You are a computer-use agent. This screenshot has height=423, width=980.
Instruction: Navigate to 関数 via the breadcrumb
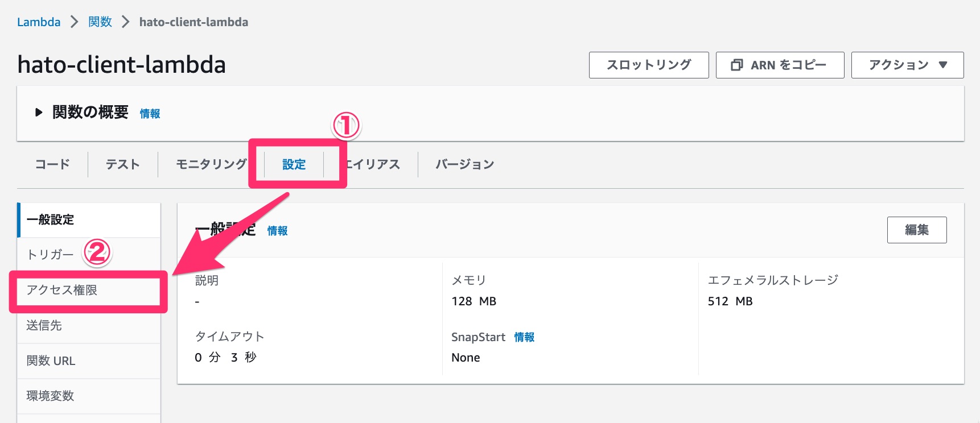[100, 22]
